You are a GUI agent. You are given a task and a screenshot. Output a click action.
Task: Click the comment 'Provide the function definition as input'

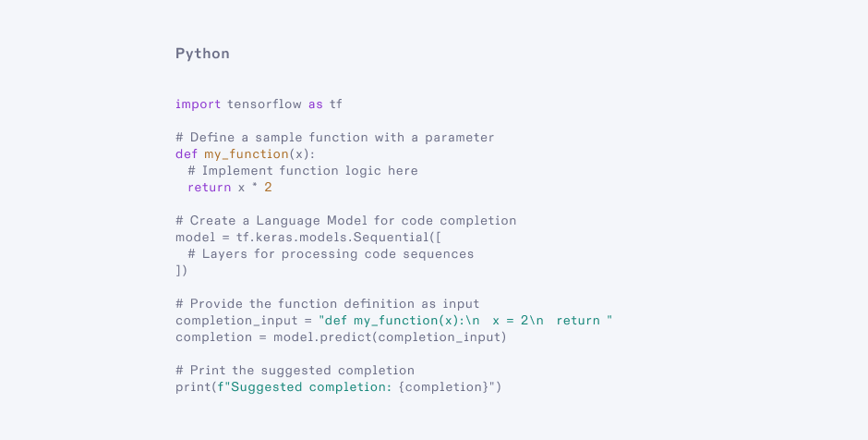point(327,304)
